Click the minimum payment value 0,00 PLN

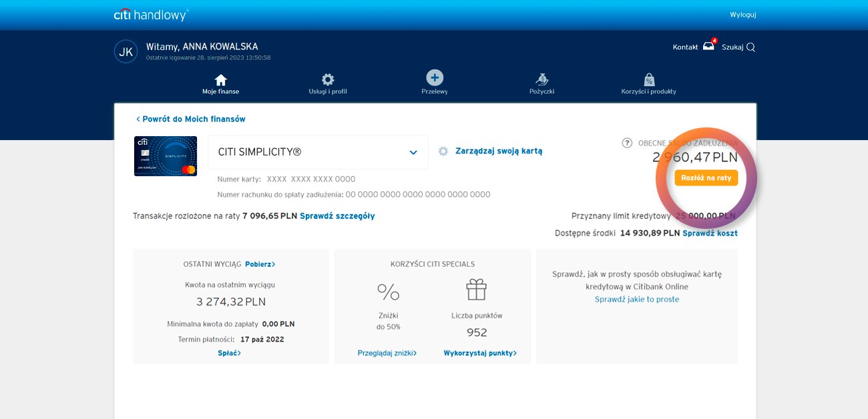tap(278, 324)
